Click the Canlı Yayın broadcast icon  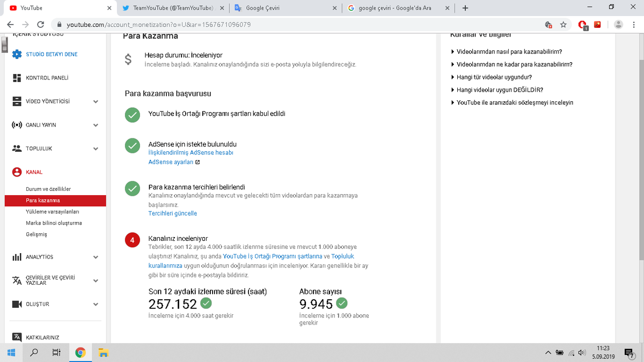(17, 125)
